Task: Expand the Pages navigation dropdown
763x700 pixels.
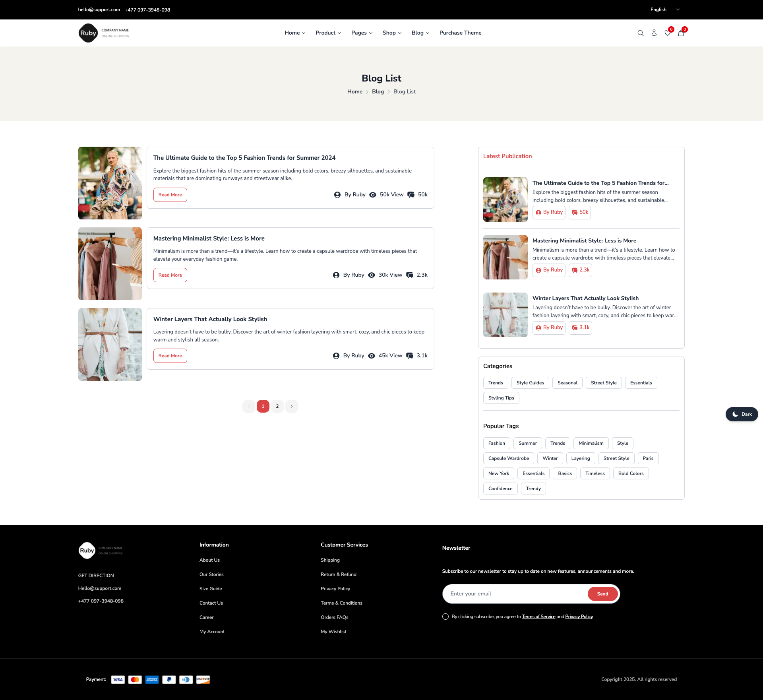Action: [361, 33]
